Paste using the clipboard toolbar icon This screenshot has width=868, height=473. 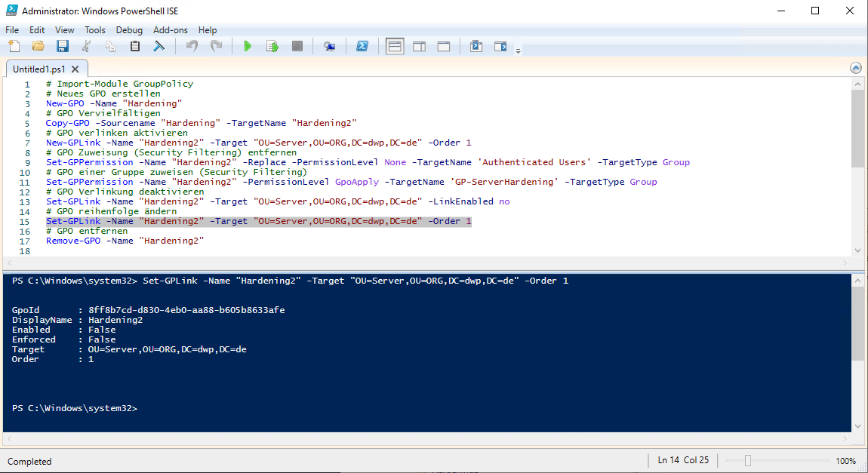(135, 47)
